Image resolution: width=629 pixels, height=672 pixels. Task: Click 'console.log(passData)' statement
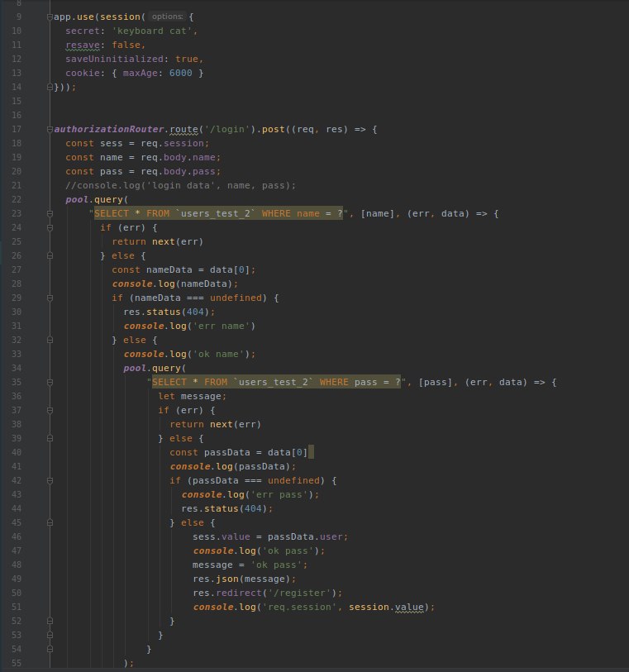[x=232, y=466]
